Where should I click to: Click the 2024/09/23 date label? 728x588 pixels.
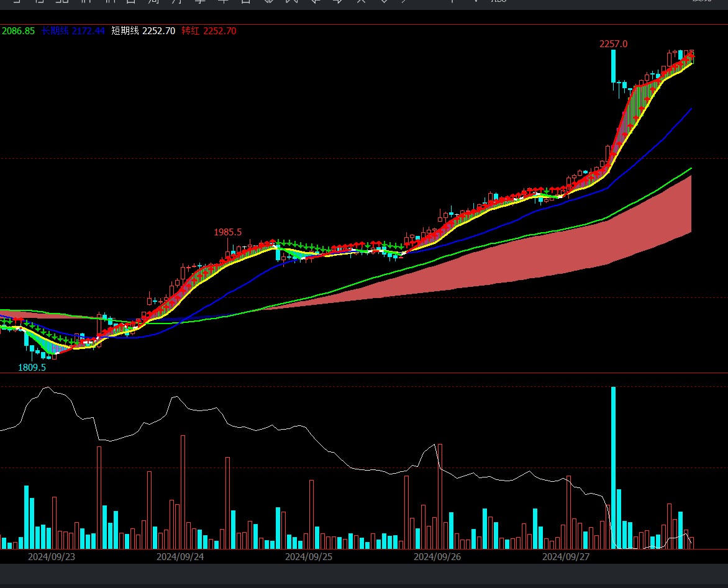[52, 556]
